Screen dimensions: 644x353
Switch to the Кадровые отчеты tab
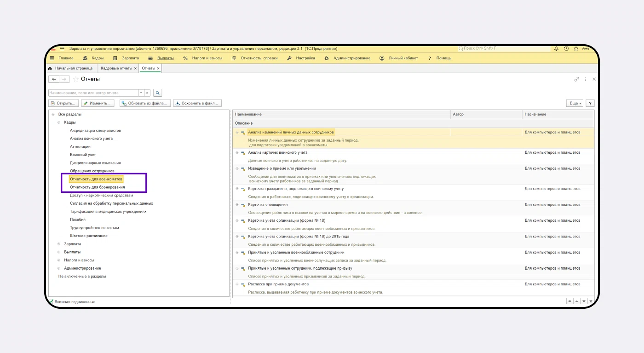116,68
